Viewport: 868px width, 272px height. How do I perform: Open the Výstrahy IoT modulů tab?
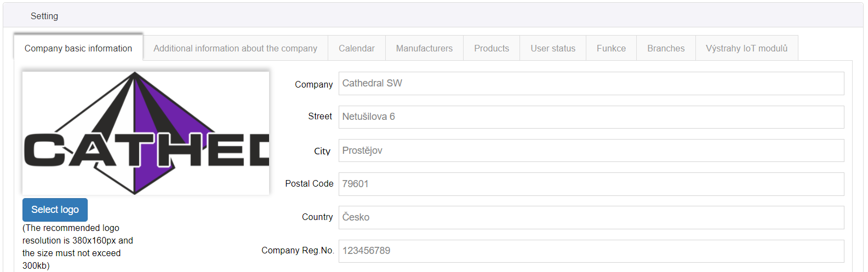(x=747, y=48)
